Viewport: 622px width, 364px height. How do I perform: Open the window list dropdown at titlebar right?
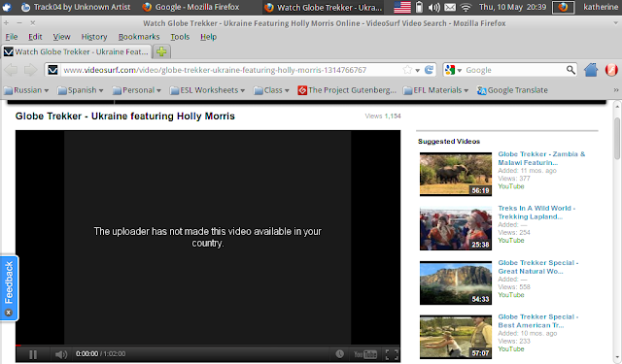click(x=615, y=23)
